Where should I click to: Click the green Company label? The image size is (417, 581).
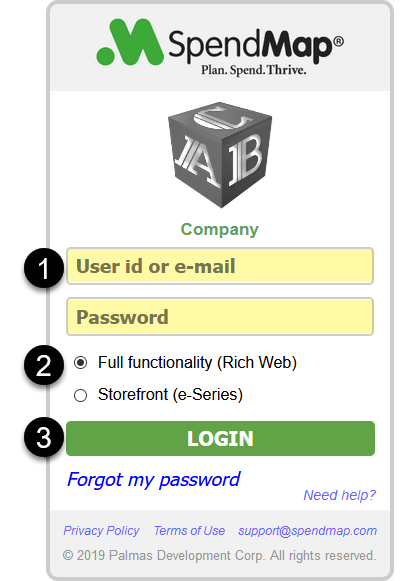[219, 230]
